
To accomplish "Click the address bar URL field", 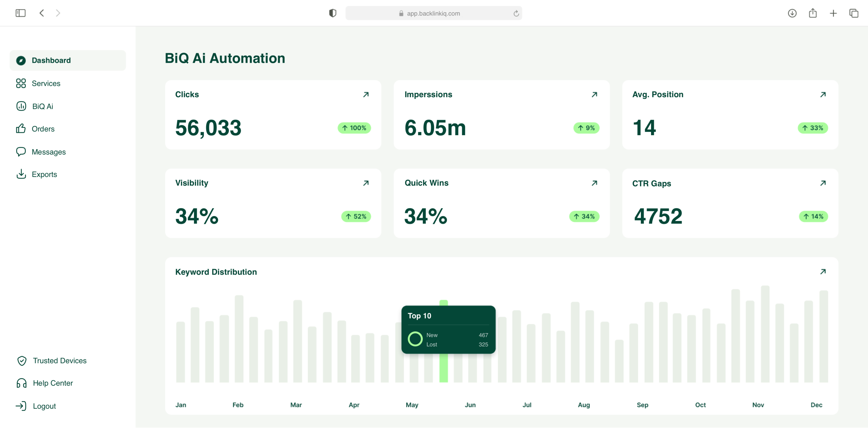I will (x=433, y=14).
